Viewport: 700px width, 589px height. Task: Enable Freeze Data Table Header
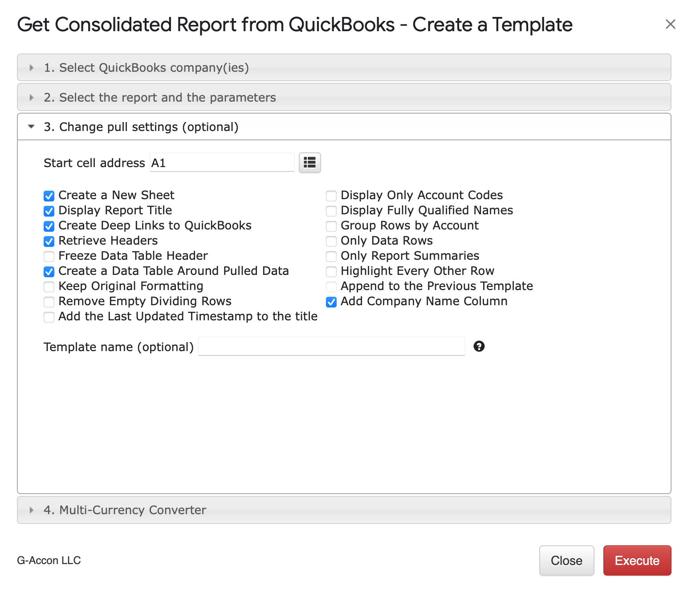coord(49,257)
